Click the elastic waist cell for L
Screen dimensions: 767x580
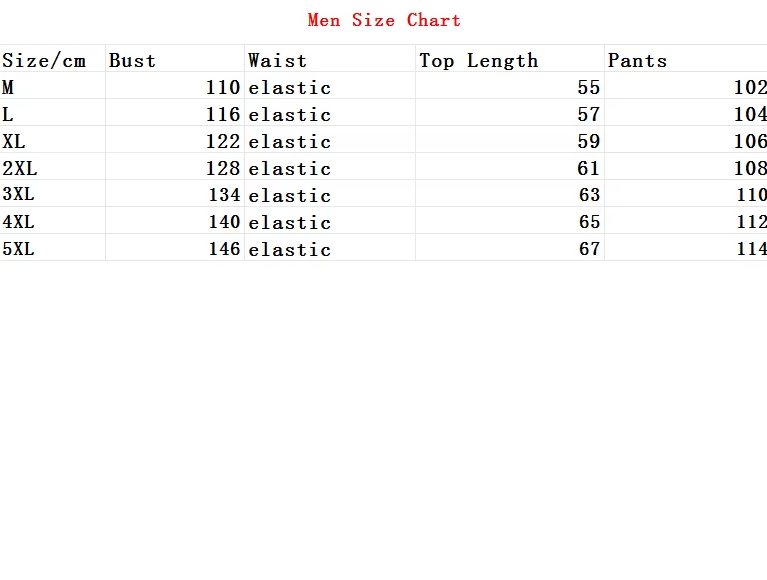(290, 115)
